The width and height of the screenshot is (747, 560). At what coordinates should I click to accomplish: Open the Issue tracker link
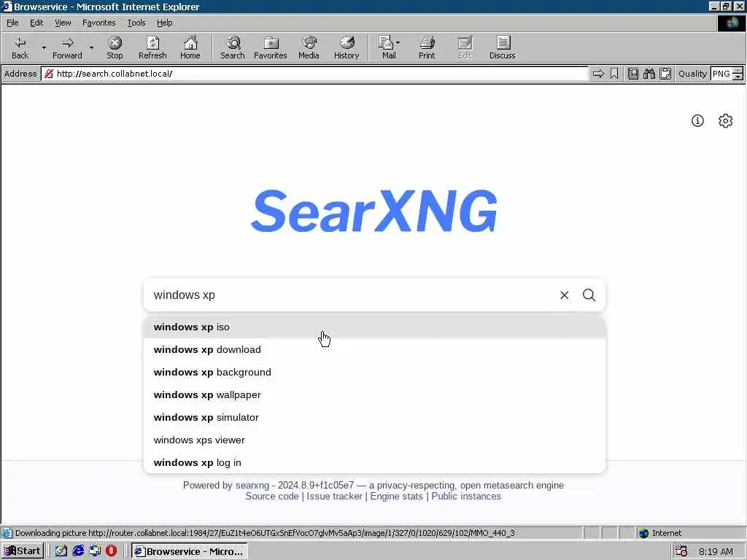click(x=334, y=496)
